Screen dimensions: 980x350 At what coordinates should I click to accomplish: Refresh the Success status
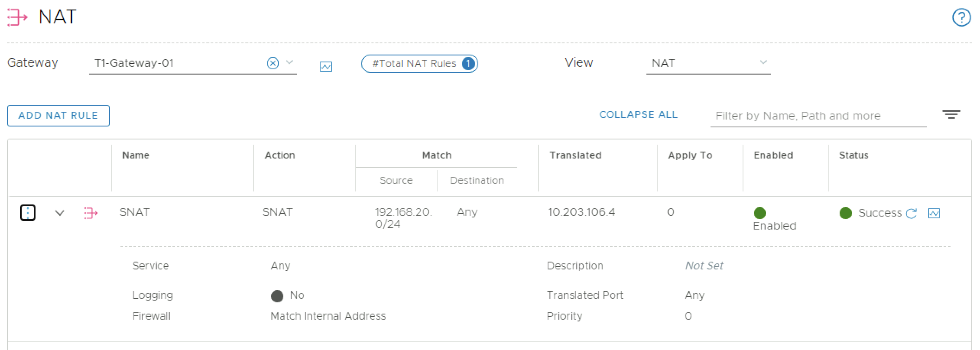click(912, 213)
